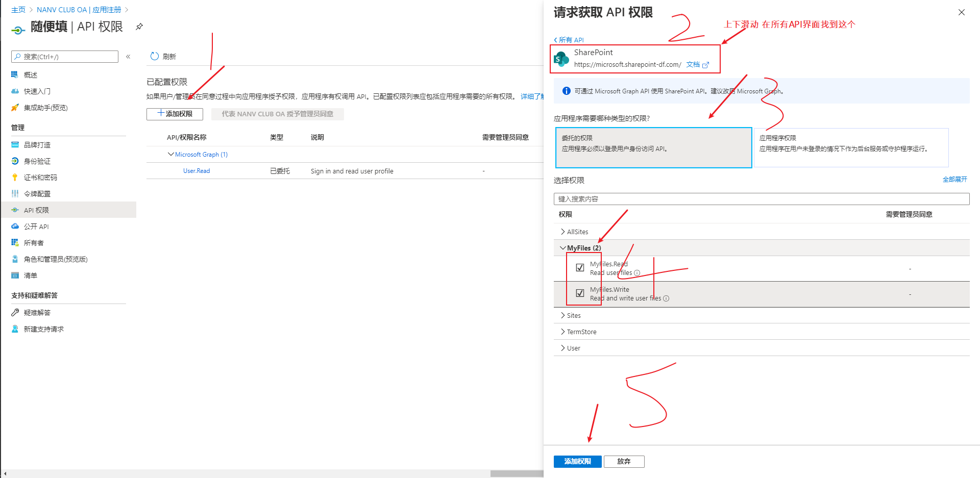Click the 清单 manifest icon
This screenshot has width=980, height=478.
click(15, 275)
